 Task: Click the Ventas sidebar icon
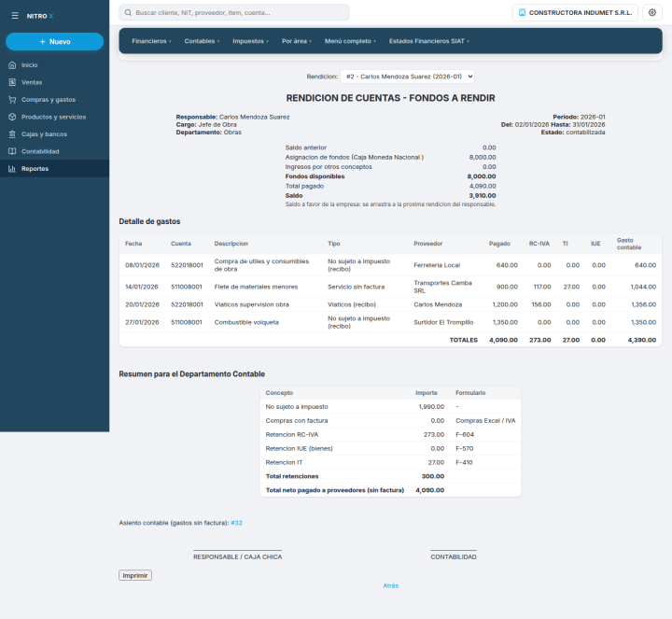click(x=12, y=82)
